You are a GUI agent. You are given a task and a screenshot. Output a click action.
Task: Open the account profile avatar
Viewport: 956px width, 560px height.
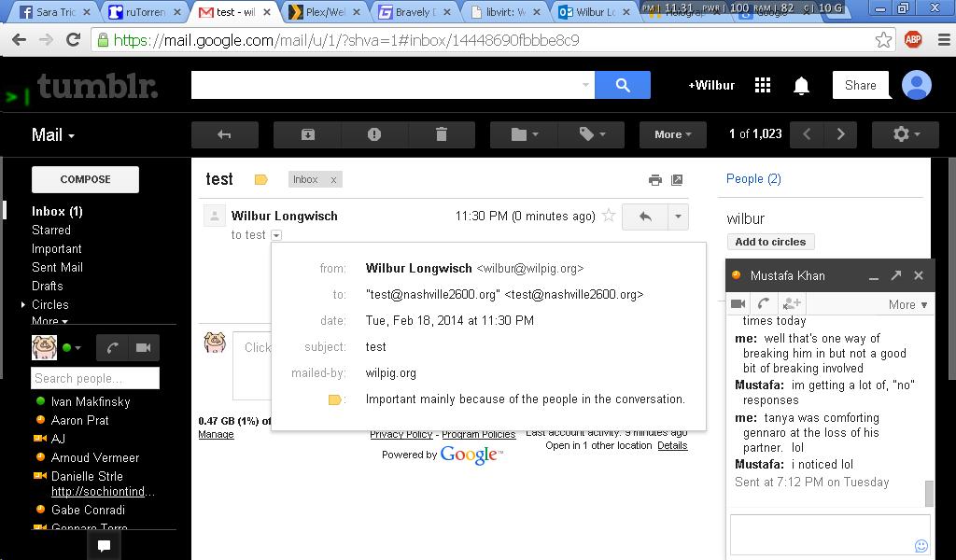coord(917,85)
